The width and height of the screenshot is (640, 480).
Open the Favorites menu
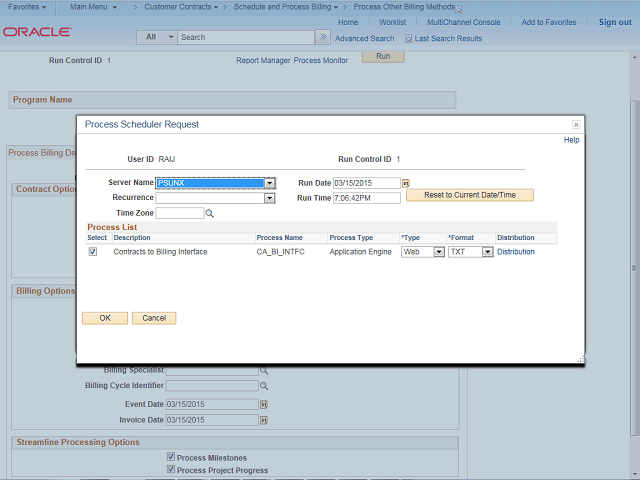(27, 7)
